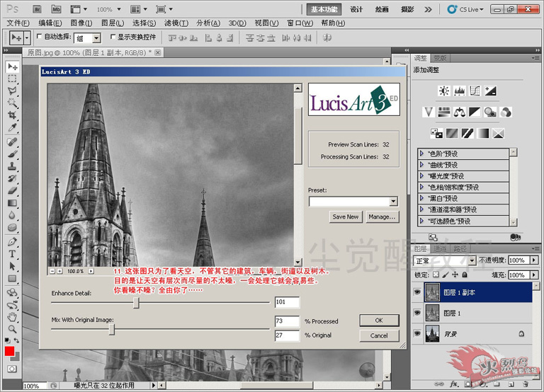544x392 pixels.
Task: Click the Mix With Original Image slider handle
Action: [111, 329]
